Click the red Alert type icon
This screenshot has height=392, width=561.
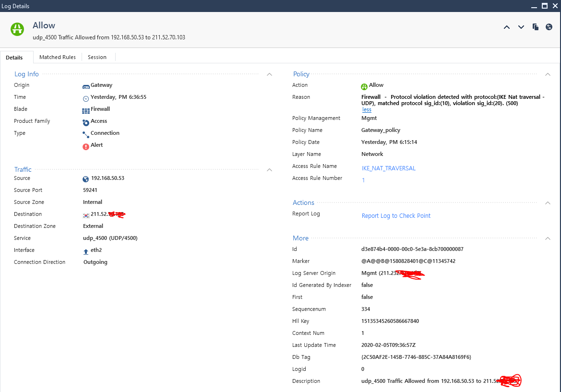pyautogui.click(x=85, y=145)
